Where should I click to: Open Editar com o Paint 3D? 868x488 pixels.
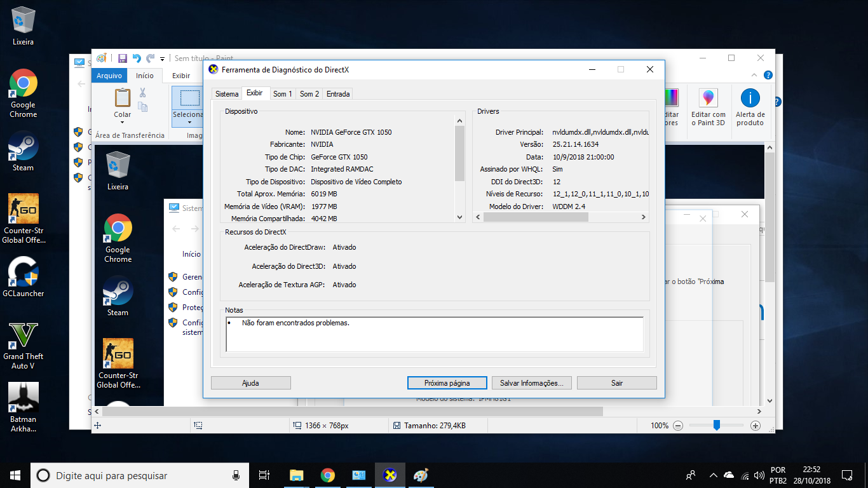pos(709,107)
